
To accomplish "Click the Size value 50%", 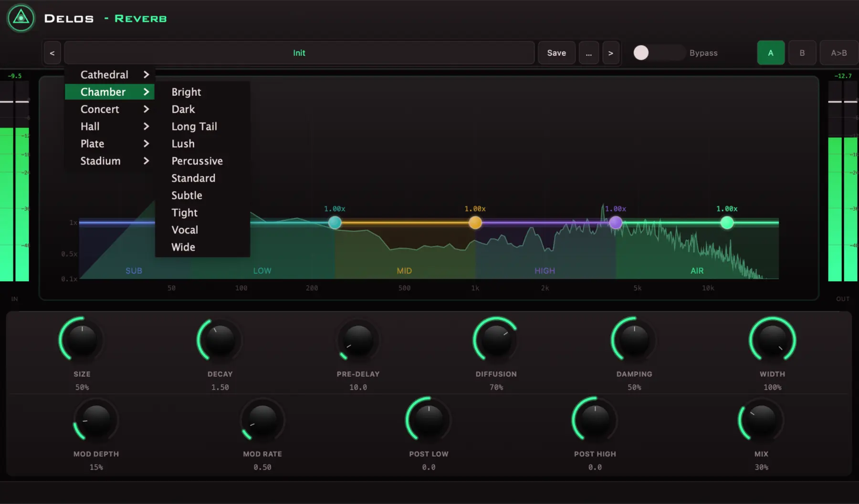I will click(82, 387).
